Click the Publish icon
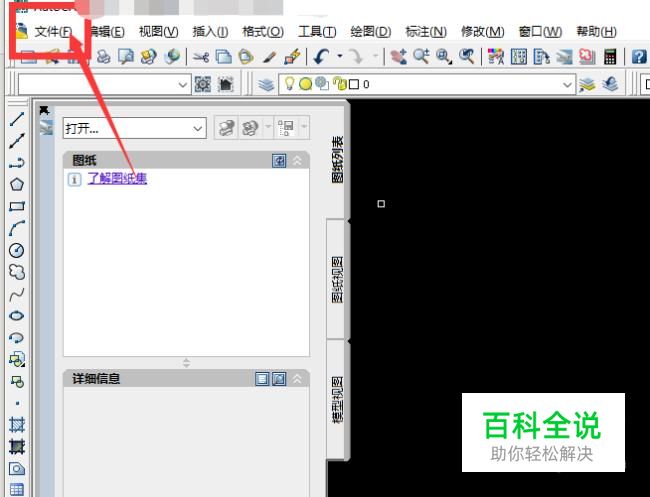 149,57
